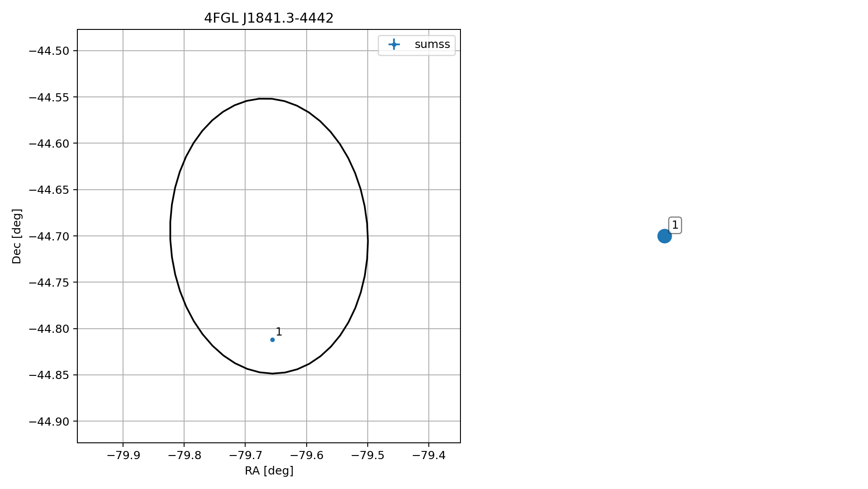Click the −44.70 tick label on the Dec axis
This screenshot has height=489, width=868.
tap(49, 236)
